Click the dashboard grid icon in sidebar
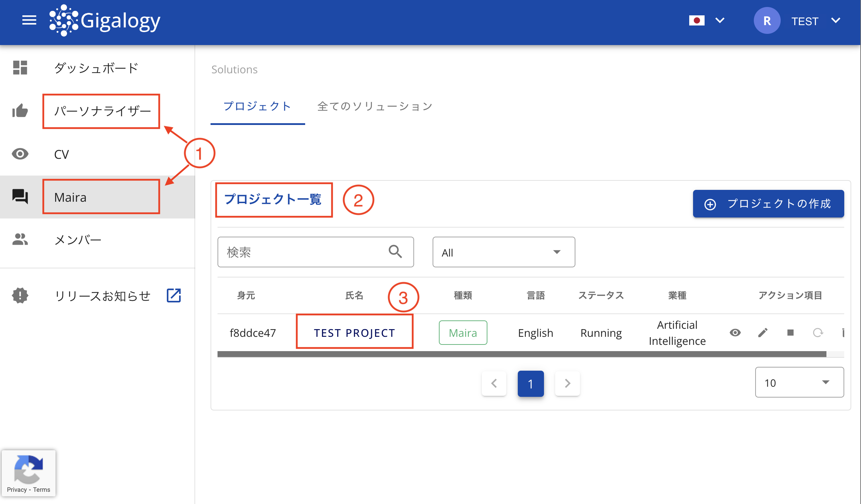This screenshot has width=861, height=504. click(21, 68)
